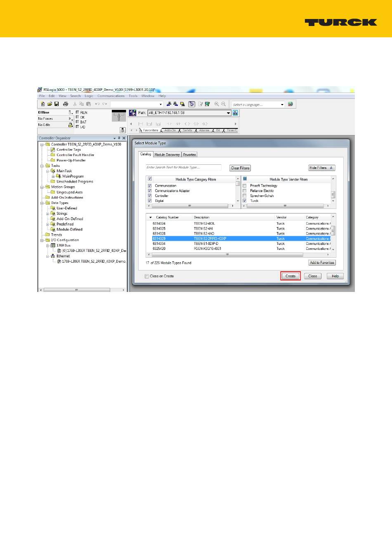Collapse the I/O Configuration tree node
This screenshot has width=392, height=555.
(x=42, y=240)
